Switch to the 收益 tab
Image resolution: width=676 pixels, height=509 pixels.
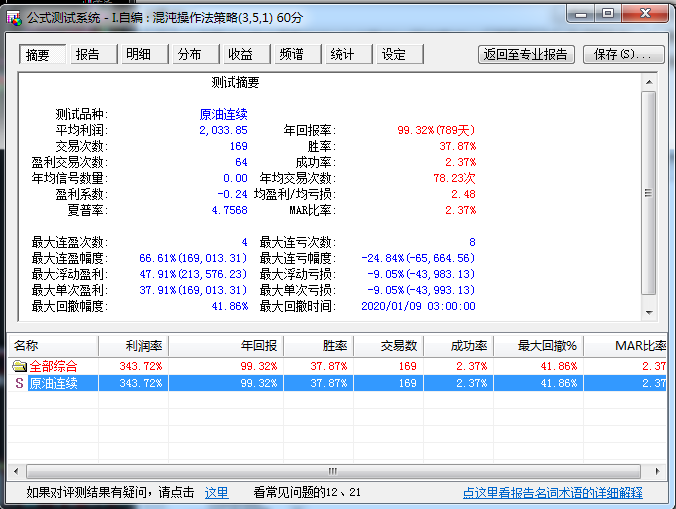click(x=240, y=54)
